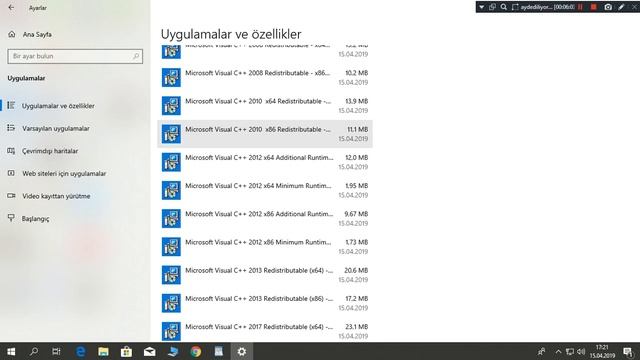Screen dimensions: 640x360
Task: Select Visual C++ 2010 x64 Redistributable entry
Action: (265, 106)
